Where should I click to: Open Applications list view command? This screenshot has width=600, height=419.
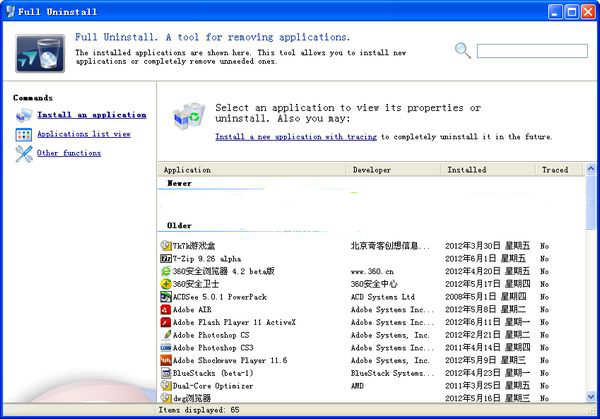pyautogui.click(x=84, y=134)
